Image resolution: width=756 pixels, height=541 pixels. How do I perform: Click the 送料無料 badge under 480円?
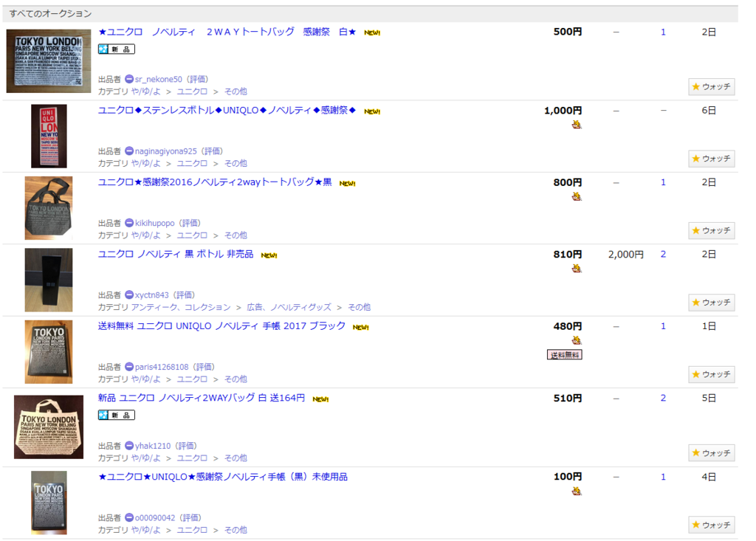tap(565, 355)
